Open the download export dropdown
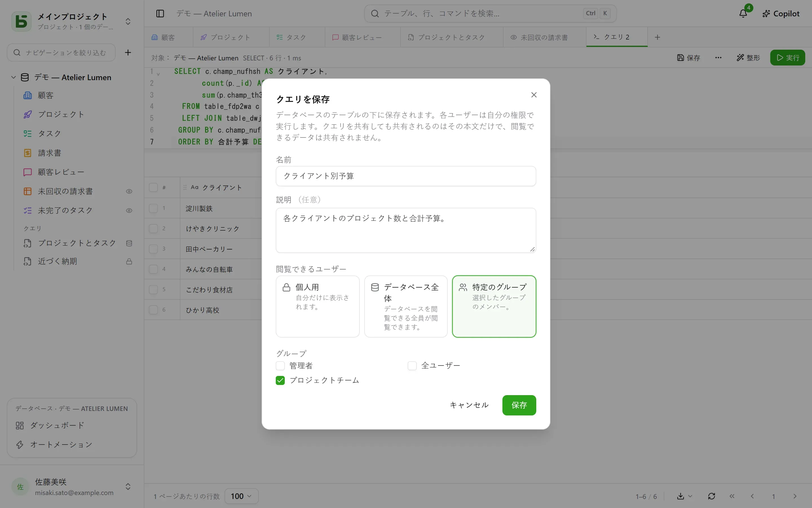812x508 pixels. click(685, 496)
